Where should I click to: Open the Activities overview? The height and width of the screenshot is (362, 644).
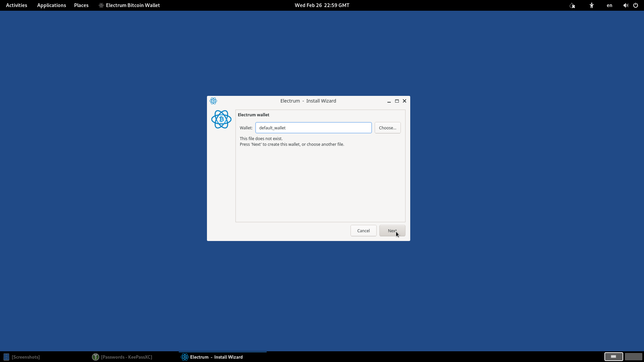point(16,5)
